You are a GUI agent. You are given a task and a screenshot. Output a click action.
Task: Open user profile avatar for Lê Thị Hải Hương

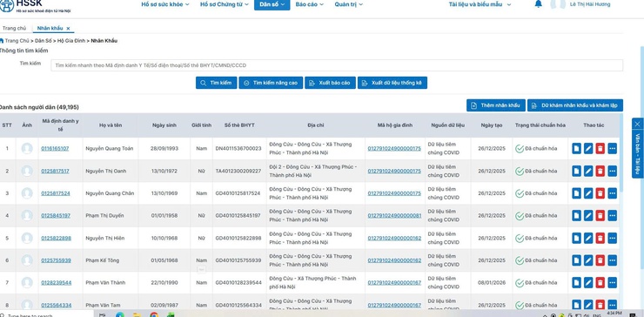point(558,4)
